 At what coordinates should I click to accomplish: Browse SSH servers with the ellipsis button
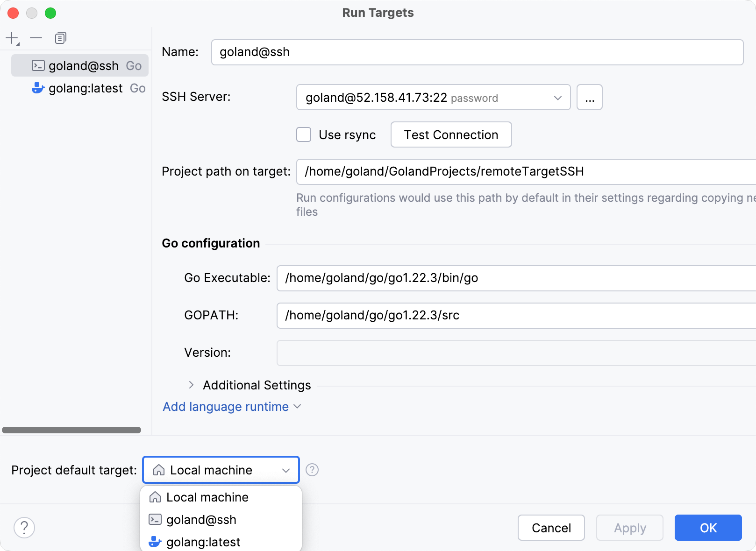[x=589, y=97]
